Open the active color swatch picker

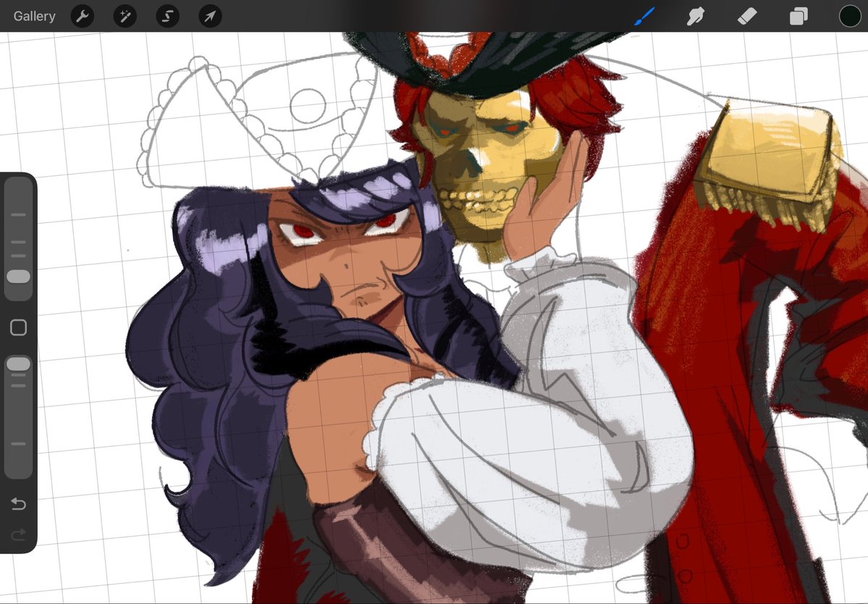(850, 16)
